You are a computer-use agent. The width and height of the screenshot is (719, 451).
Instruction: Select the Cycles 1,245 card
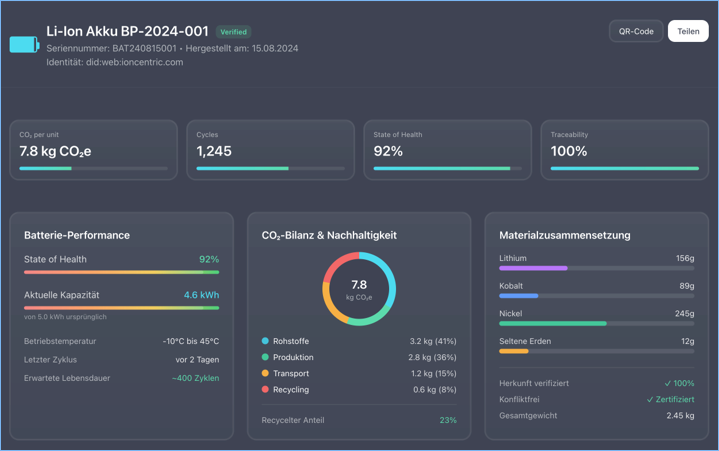270,150
